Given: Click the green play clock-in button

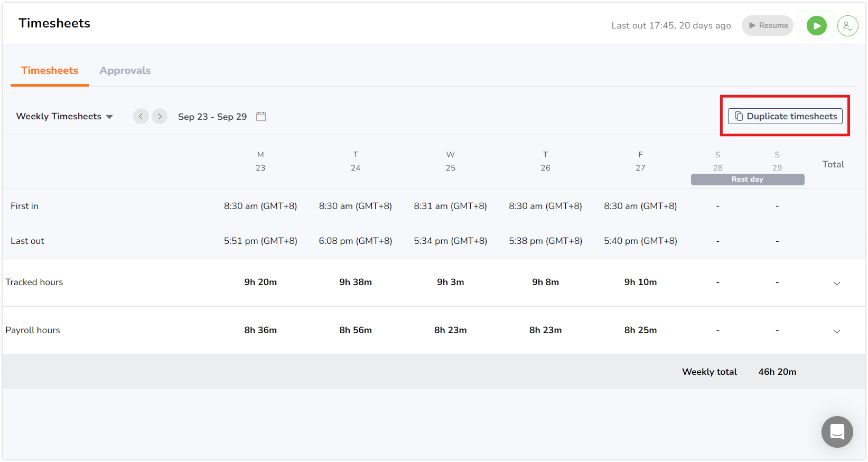Looking at the screenshot, I should click(x=816, y=25).
